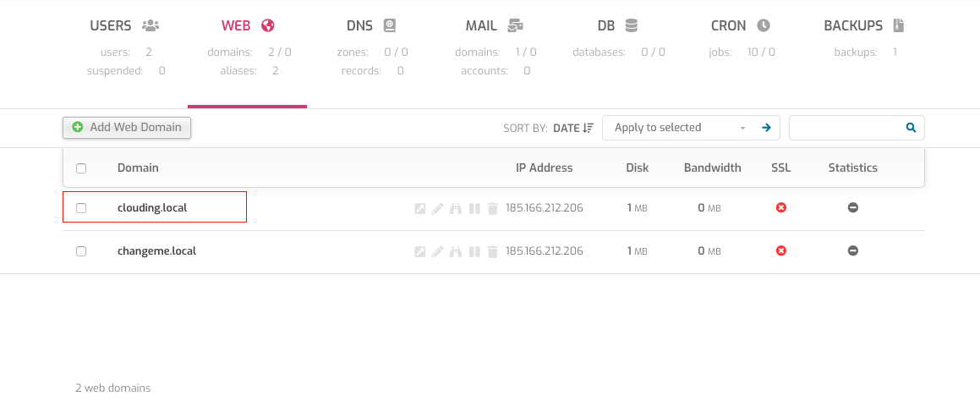Open clouding.local via its external link icon

pyautogui.click(x=419, y=208)
